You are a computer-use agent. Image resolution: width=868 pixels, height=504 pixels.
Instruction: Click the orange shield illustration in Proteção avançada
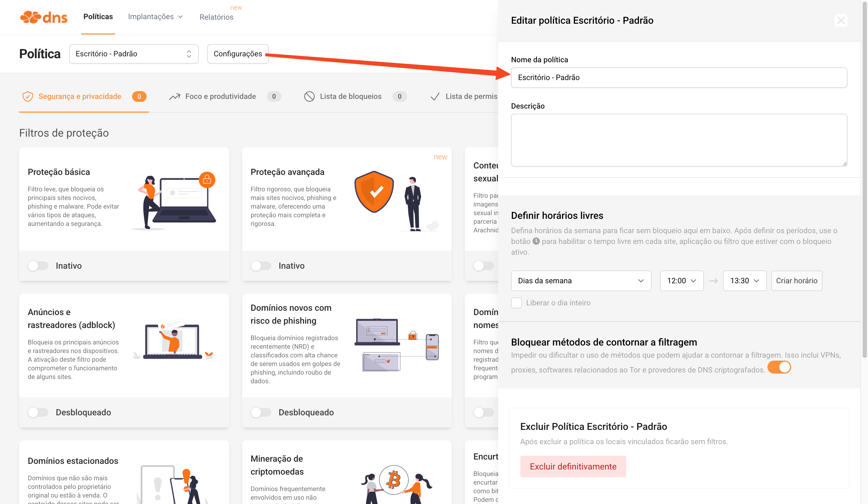(x=374, y=192)
